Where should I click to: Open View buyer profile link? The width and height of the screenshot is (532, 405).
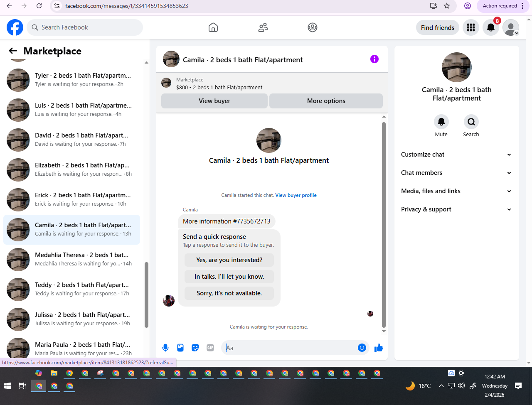click(296, 195)
